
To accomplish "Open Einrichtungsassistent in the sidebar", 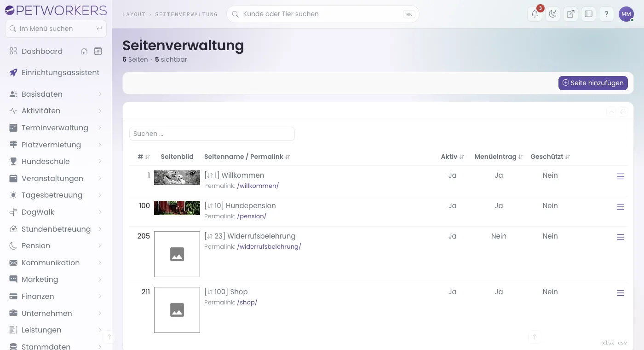I will [56, 72].
